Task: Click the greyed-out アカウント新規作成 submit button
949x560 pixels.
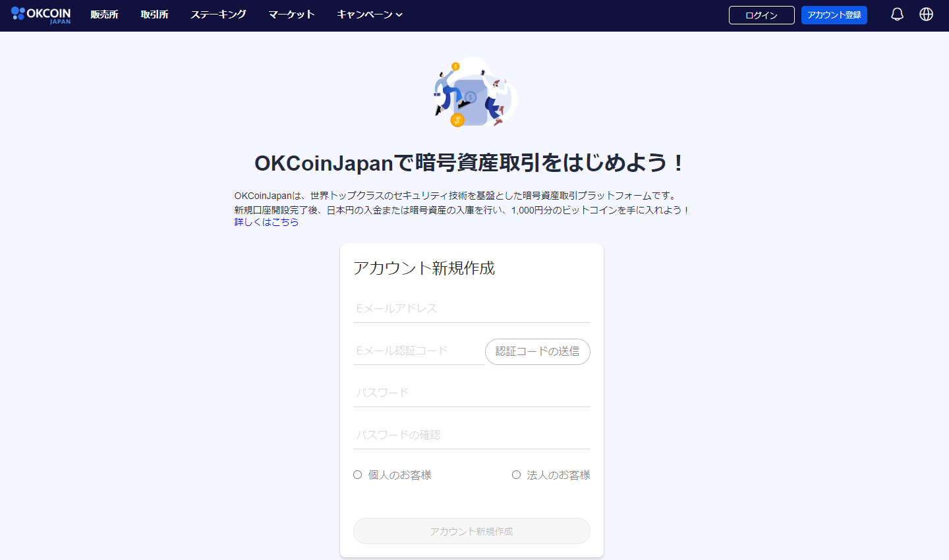Action: [471, 531]
